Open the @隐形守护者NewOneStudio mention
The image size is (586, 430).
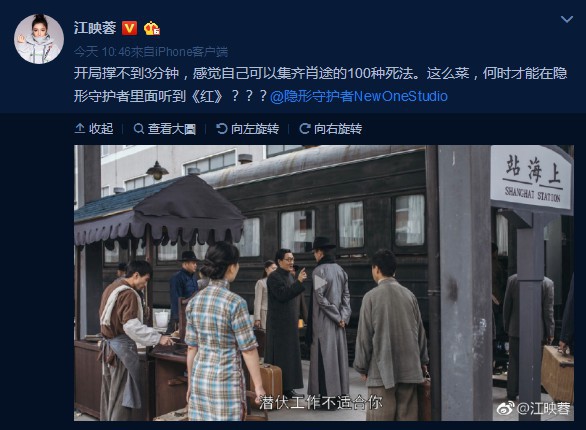click(359, 96)
